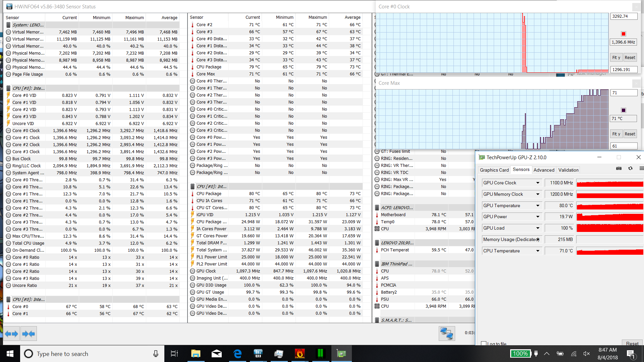Click the fan icon next to ACPI CPU row
Screen dimensions: 644x362
[377, 229]
